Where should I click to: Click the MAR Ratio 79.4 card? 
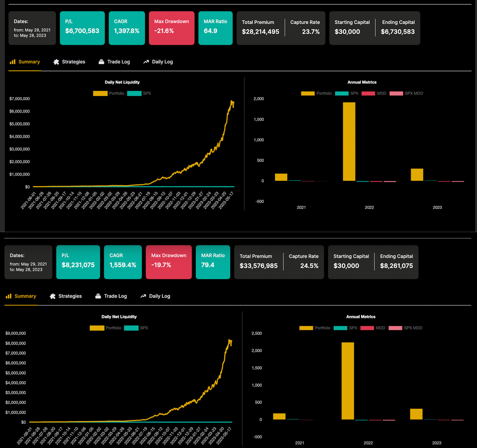tap(213, 262)
